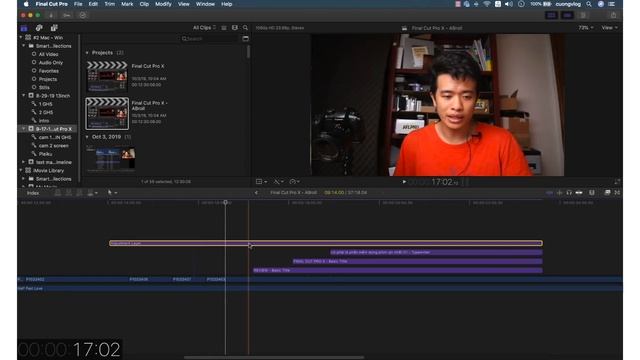The width and height of the screenshot is (640, 360).
Task: Open the retime speedometer dropdown
Action: (294, 182)
